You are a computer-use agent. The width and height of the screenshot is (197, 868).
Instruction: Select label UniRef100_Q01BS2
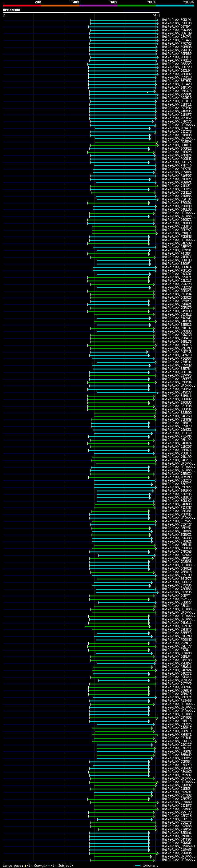pyautogui.click(x=177, y=118)
